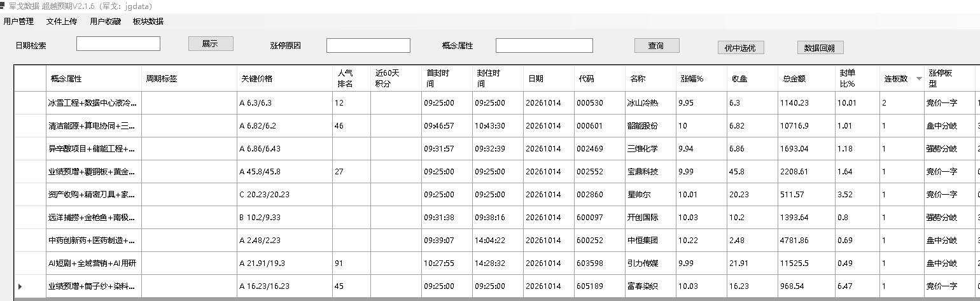The height and width of the screenshot is (301, 980).
Task: Click the 查询 button
Action: (x=657, y=46)
